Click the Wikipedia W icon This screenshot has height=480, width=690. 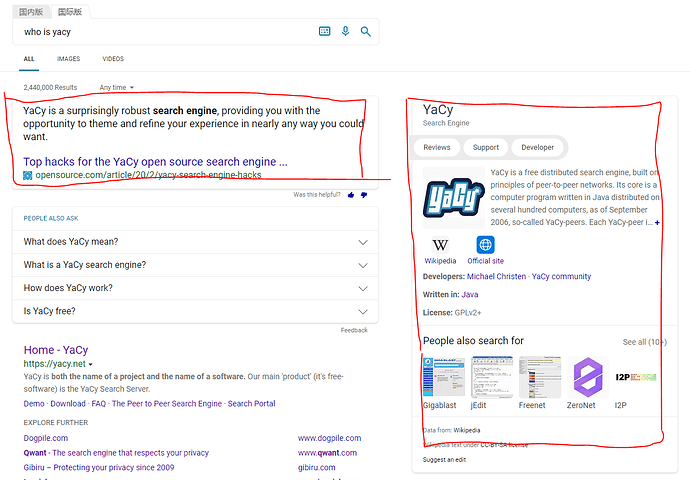point(440,245)
